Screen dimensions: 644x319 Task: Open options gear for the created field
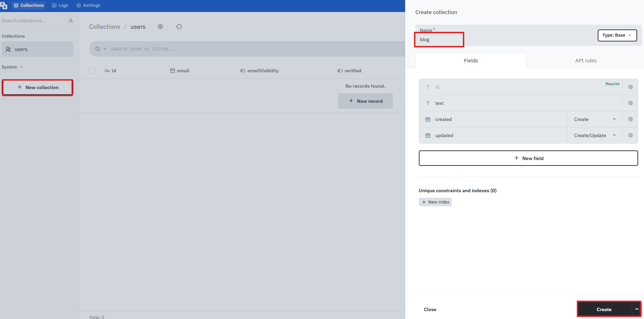[630, 119]
